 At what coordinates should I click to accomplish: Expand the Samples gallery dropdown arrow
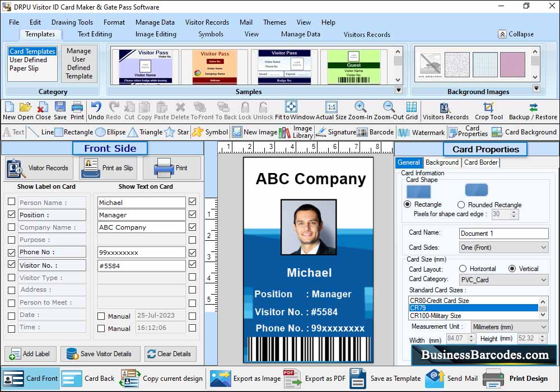[399, 90]
